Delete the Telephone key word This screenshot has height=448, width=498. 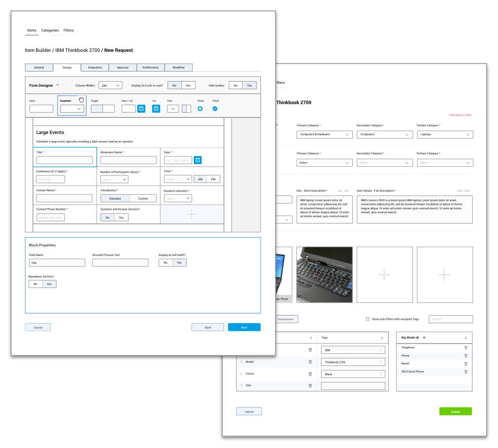[x=466, y=348]
